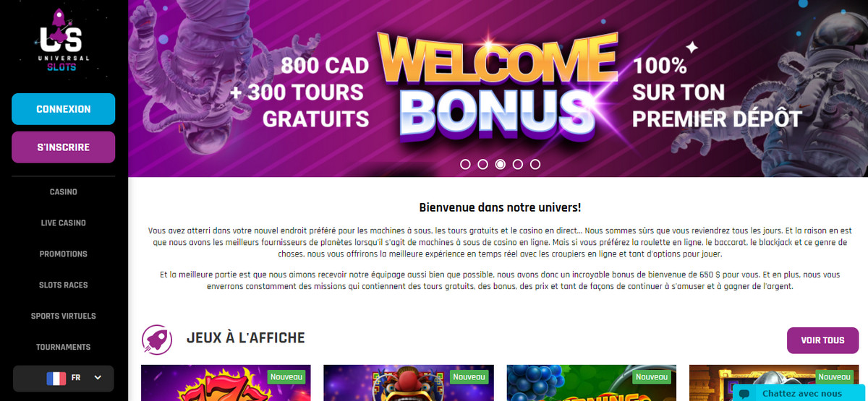Image resolution: width=868 pixels, height=401 pixels.
Task: Go to Live Casino section
Action: coord(64,223)
